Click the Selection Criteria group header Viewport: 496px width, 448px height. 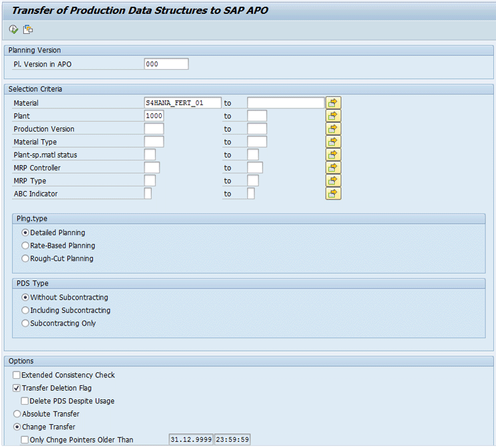248,89
